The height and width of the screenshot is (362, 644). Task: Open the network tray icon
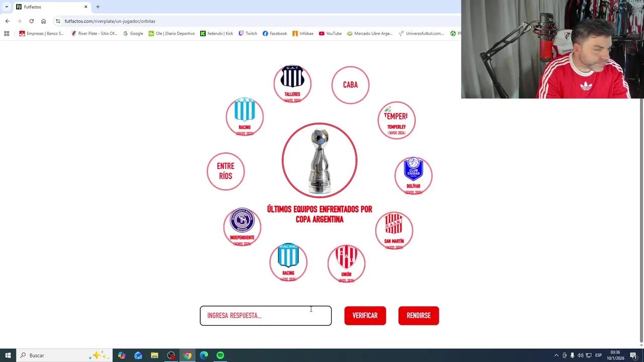[x=589, y=355]
